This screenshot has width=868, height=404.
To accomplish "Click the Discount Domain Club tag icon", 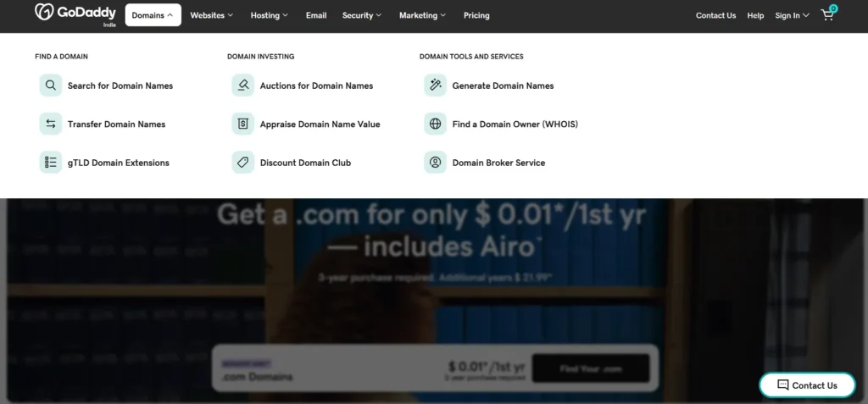I will point(243,163).
